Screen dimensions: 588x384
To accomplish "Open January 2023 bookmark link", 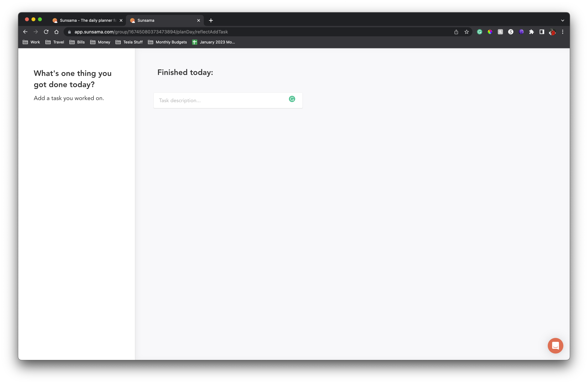I will [x=214, y=42].
